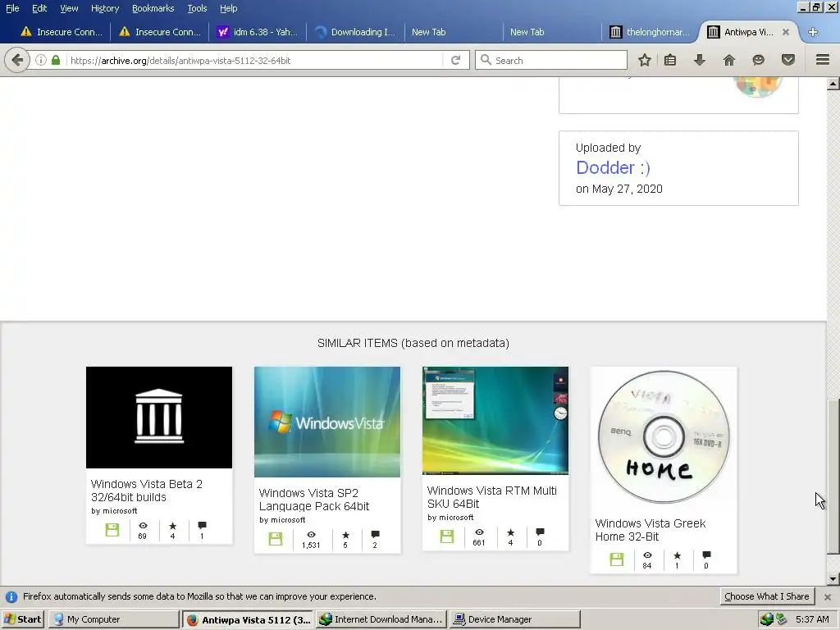
Task: Open the File menu
Action: pos(12,8)
